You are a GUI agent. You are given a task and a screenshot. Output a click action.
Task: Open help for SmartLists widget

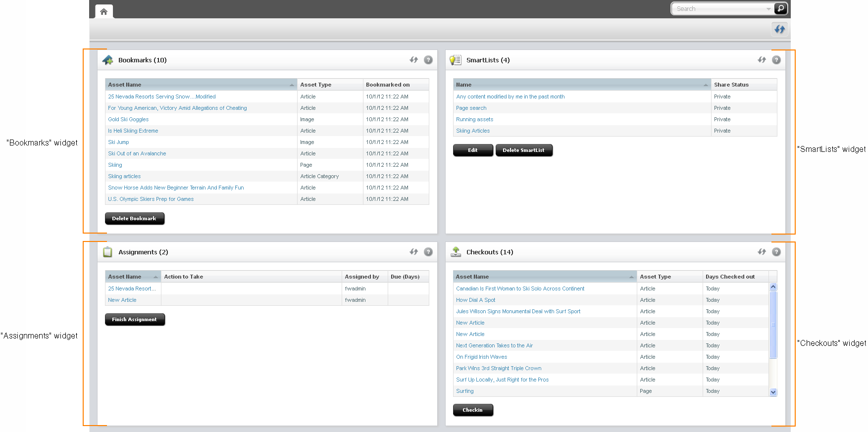pos(776,60)
